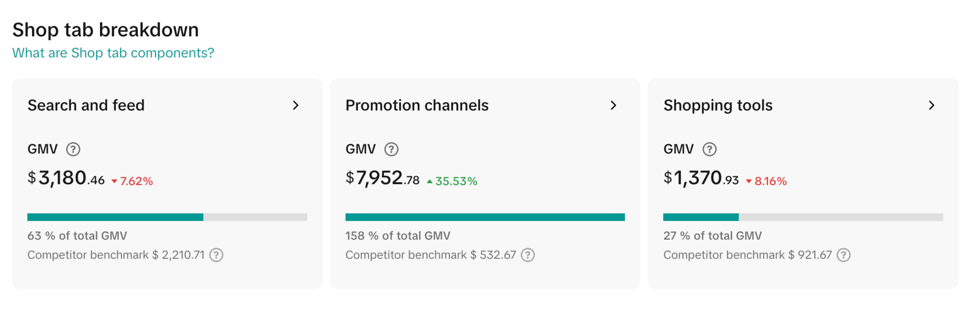Expand Promotion channels card via chevron arrow
Viewport: 980px width, 309px height.
pyautogui.click(x=614, y=106)
